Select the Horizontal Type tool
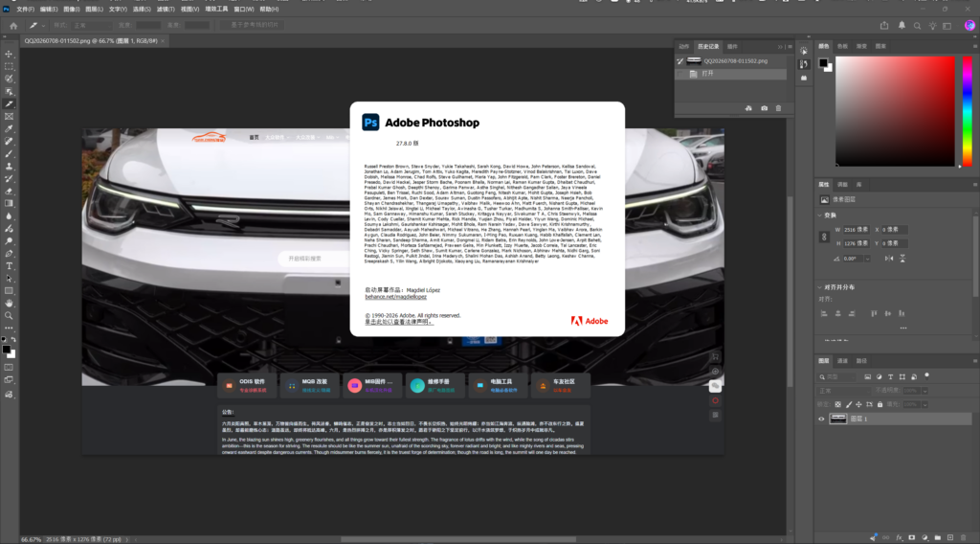This screenshot has height=544, width=980. [x=9, y=265]
